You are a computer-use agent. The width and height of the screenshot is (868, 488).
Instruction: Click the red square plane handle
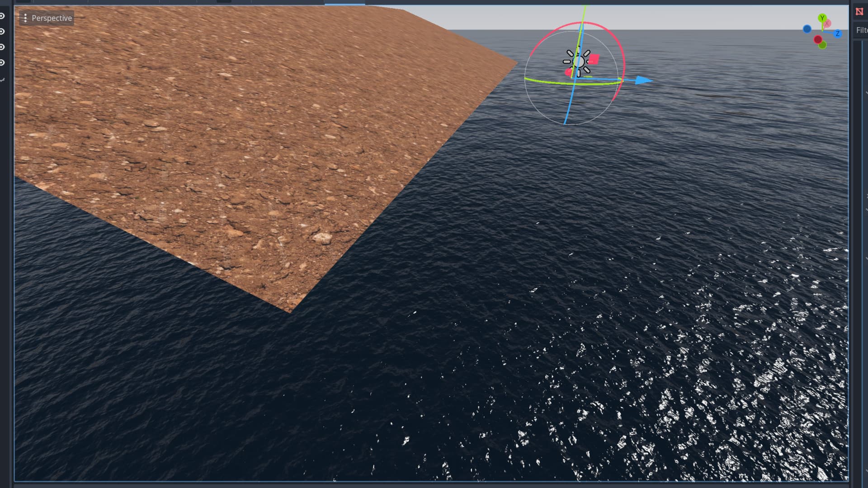click(x=594, y=59)
